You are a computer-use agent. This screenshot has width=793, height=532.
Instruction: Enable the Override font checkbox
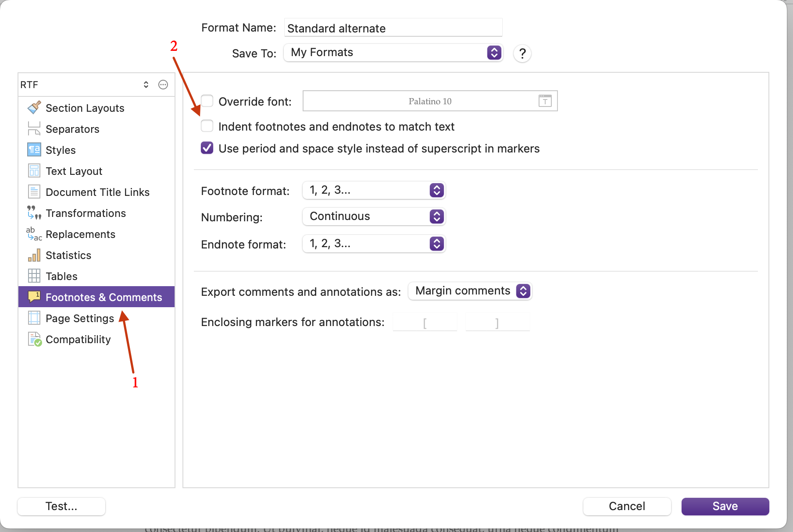point(207,101)
